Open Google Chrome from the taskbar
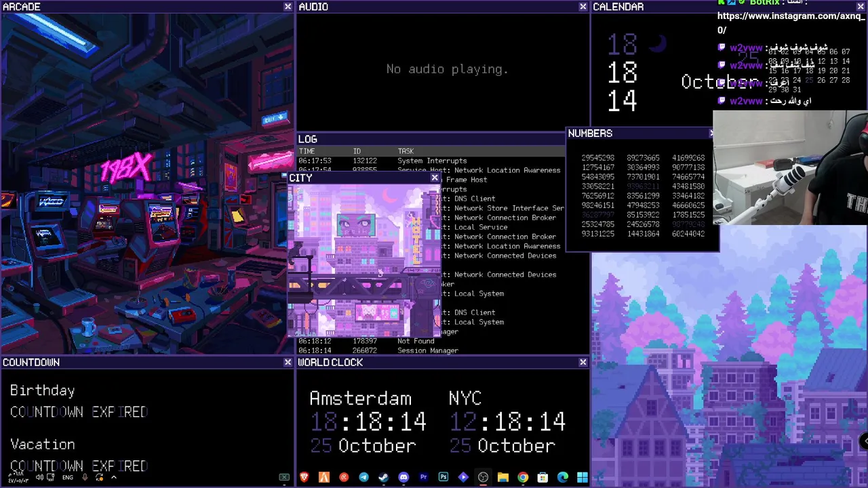 pos(523,477)
